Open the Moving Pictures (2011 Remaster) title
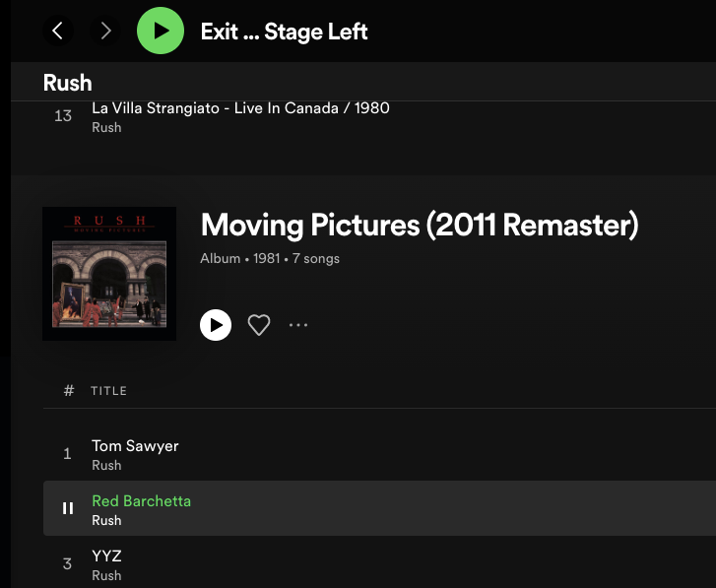The width and height of the screenshot is (716, 588). [x=420, y=226]
